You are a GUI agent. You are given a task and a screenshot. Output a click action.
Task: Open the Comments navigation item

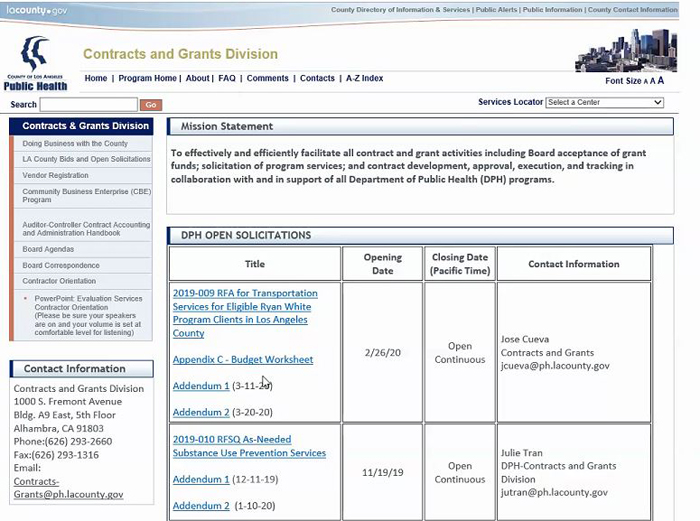click(x=267, y=78)
